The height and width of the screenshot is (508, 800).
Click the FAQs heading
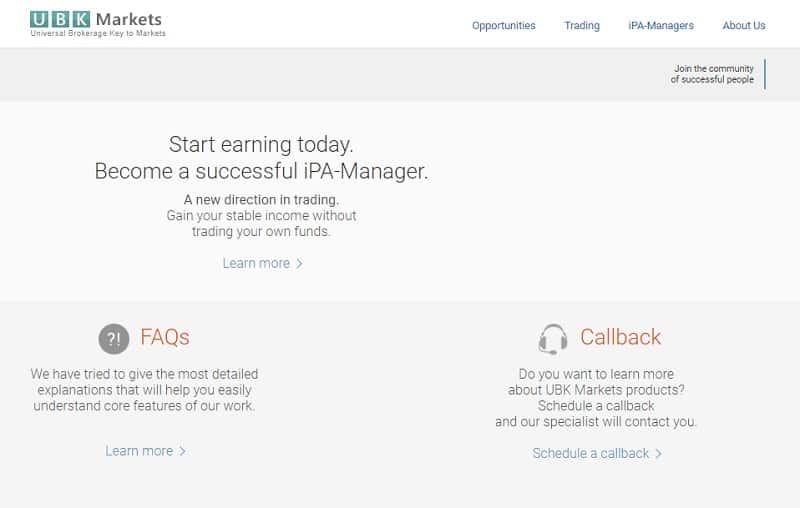pyautogui.click(x=165, y=337)
